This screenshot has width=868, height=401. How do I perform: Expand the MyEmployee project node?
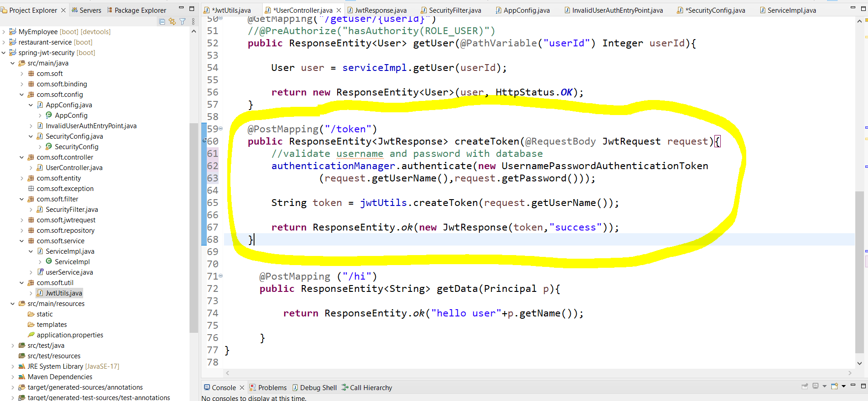pos(4,32)
